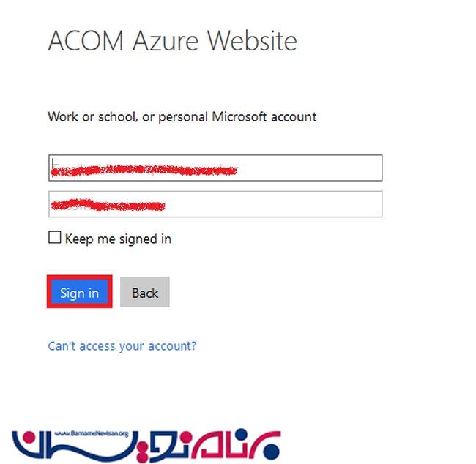
Task: Click the 'Keep me signed in' label text
Action: pos(118,239)
